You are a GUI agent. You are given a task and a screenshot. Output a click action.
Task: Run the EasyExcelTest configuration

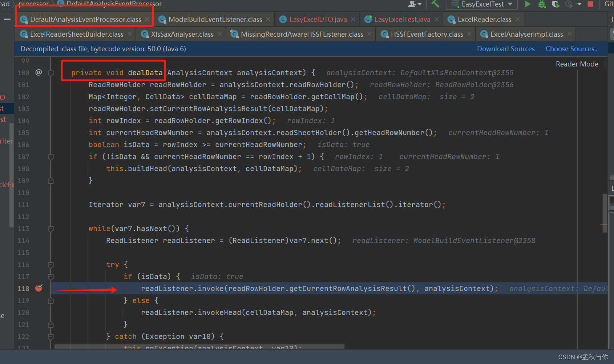click(528, 4)
